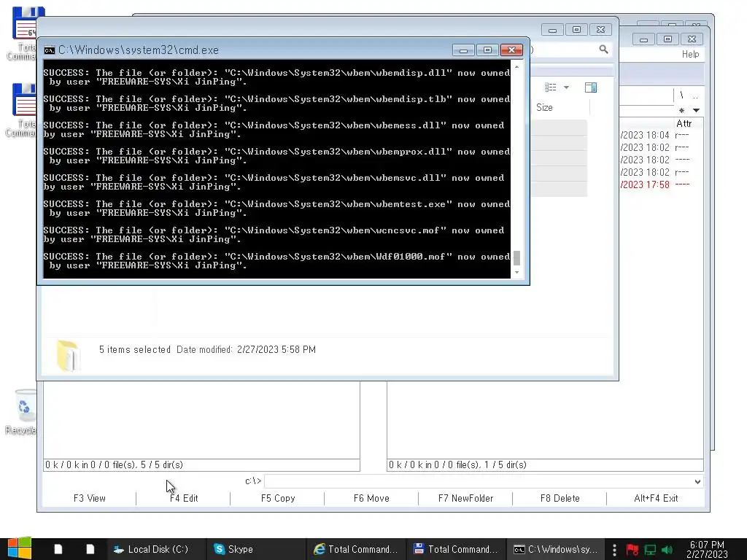Click the 5 items selected label in Explorer

[x=135, y=349]
